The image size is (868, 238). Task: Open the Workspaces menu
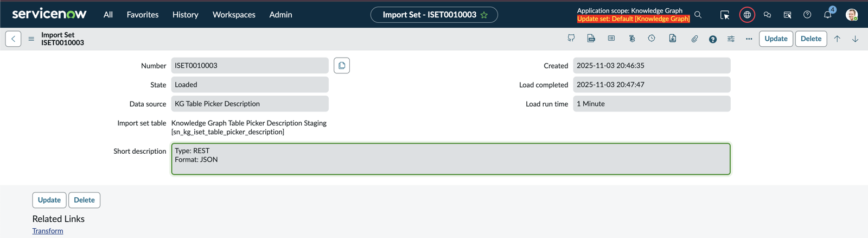click(x=234, y=15)
